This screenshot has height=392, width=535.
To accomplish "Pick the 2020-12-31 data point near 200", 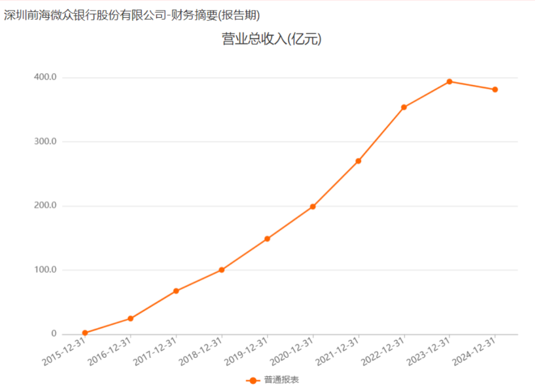I will (313, 206).
